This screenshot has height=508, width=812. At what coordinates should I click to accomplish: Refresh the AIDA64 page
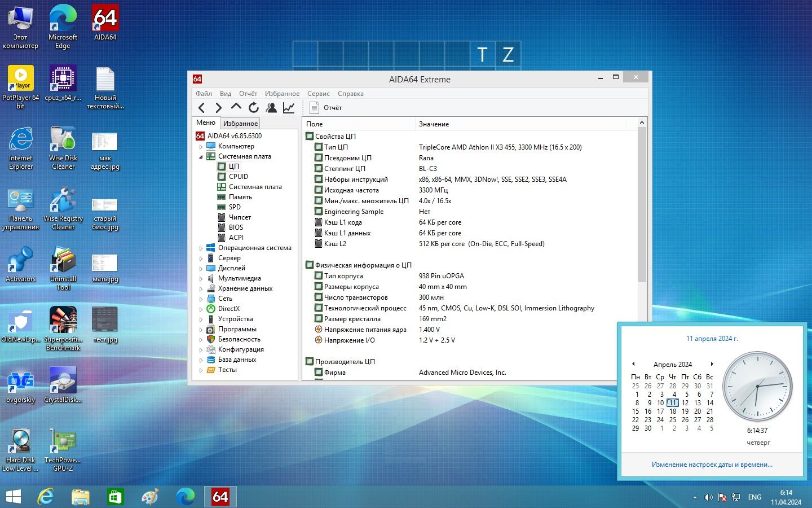tap(254, 108)
